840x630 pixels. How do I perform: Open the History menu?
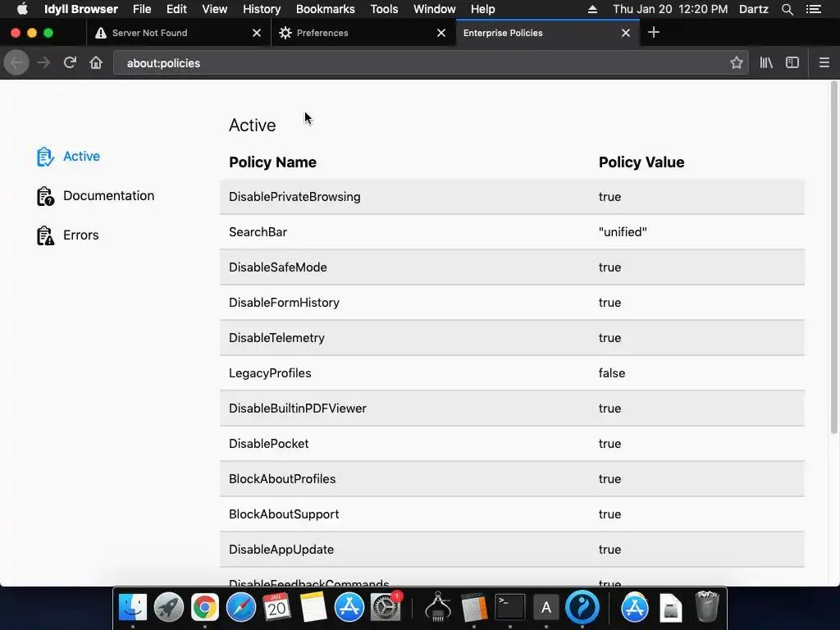262,9
